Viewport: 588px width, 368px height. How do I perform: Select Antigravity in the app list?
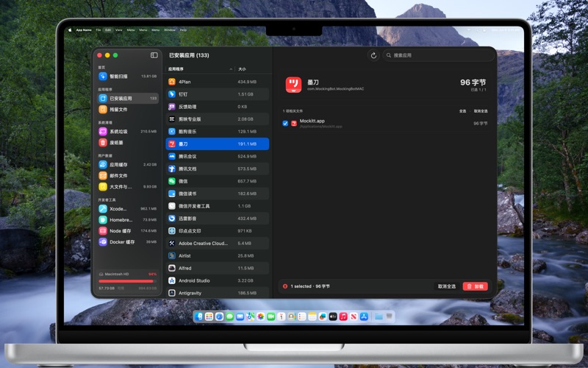[218, 292]
